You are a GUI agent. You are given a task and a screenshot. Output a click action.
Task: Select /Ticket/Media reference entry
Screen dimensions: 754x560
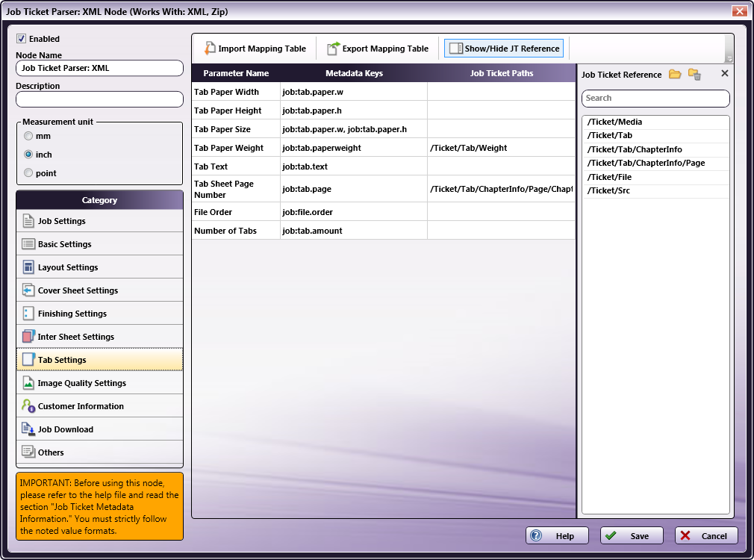pyautogui.click(x=655, y=122)
